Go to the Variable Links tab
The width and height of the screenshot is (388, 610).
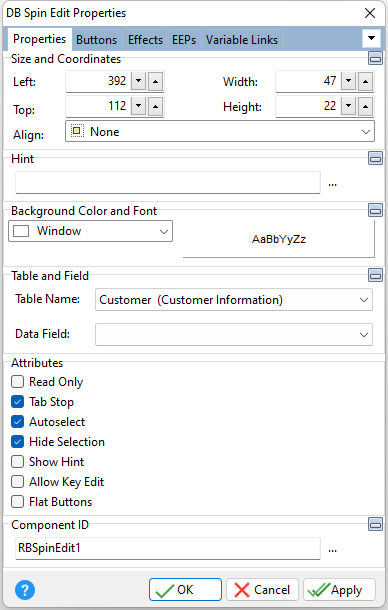click(242, 40)
